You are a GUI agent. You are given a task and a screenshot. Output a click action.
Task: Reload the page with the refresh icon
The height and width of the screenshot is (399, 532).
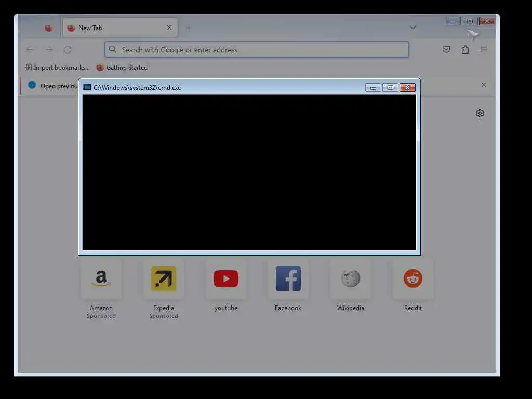point(68,50)
